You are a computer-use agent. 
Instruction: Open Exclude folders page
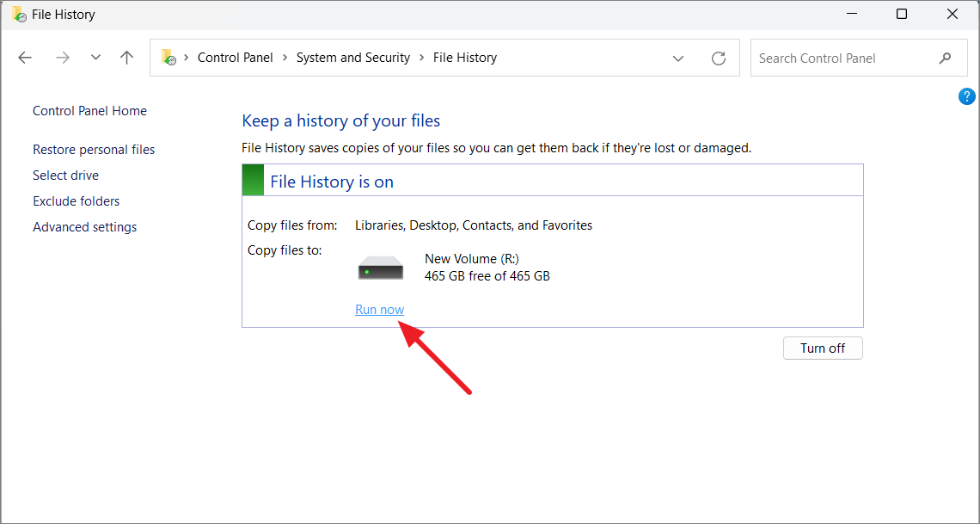pyautogui.click(x=77, y=200)
